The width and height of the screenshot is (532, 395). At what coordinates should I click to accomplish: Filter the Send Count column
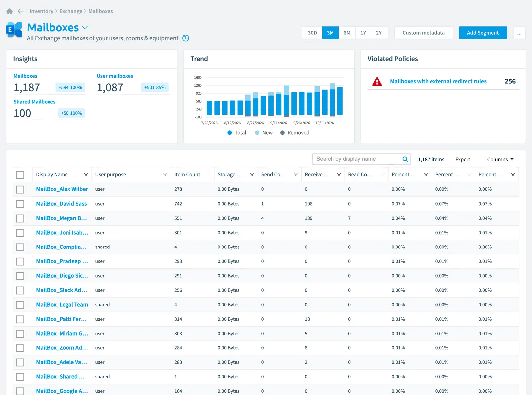click(x=296, y=175)
